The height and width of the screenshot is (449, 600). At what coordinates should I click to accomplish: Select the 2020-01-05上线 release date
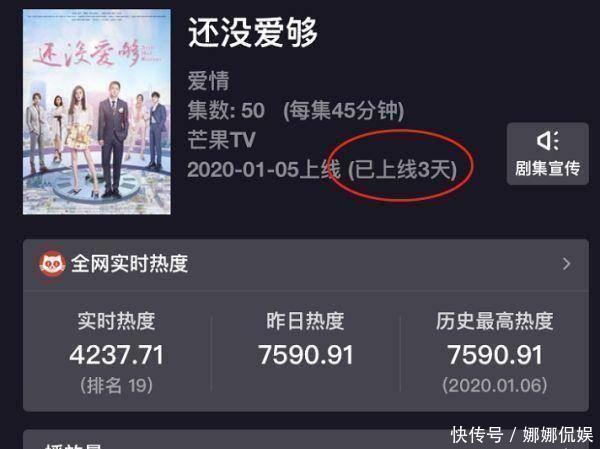(x=264, y=170)
